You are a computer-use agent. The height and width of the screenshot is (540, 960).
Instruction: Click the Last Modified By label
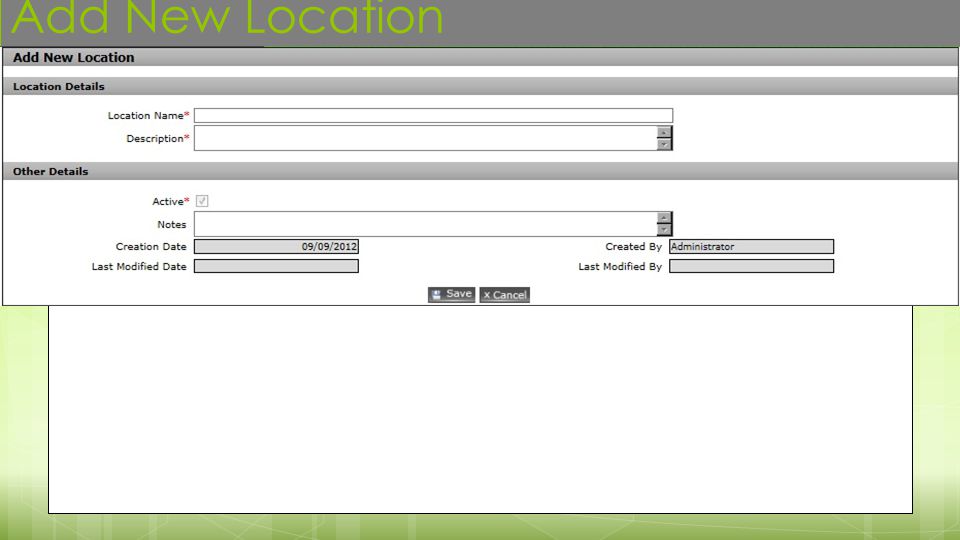click(620, 267)
